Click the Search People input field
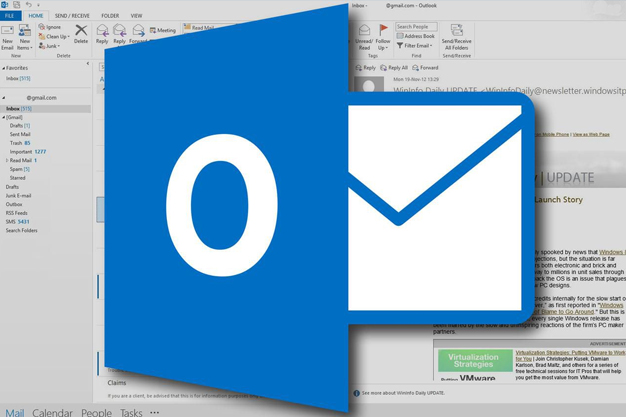 coord(416,27)
